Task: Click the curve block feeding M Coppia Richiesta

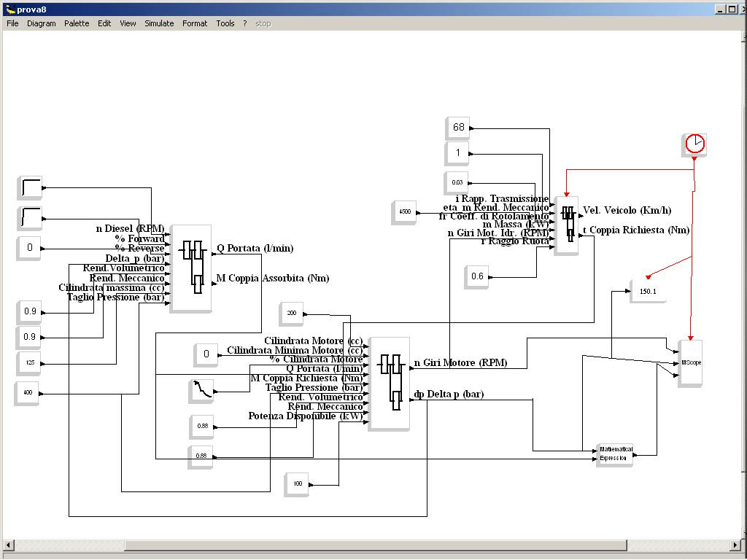Action: (200, 392)
